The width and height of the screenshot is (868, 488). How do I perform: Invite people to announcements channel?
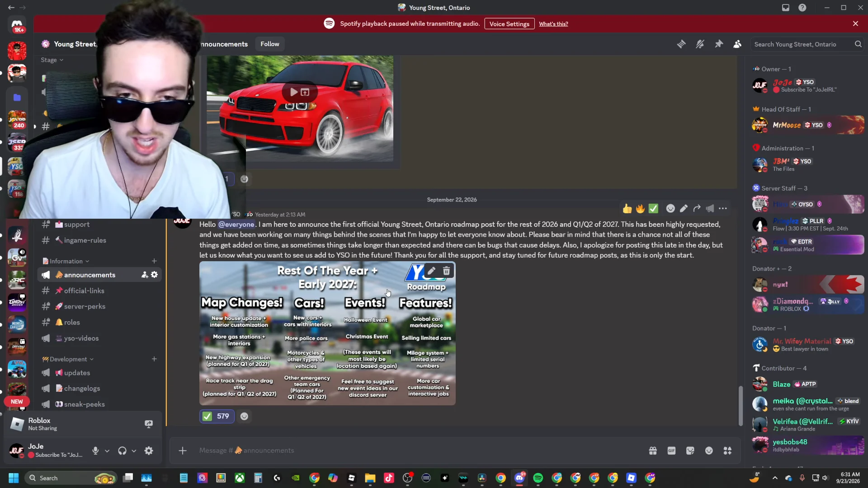[x=145, y=275]
